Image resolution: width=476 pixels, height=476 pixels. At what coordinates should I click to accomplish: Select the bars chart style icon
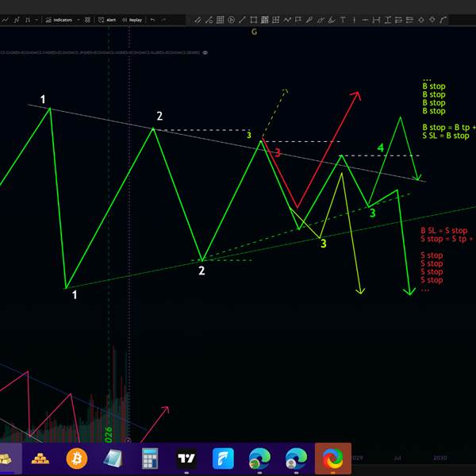[x=28, y=20]
